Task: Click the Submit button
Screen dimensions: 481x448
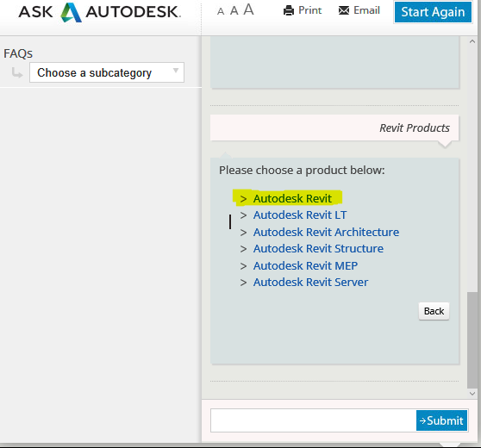Action: [x=441, y=420]
